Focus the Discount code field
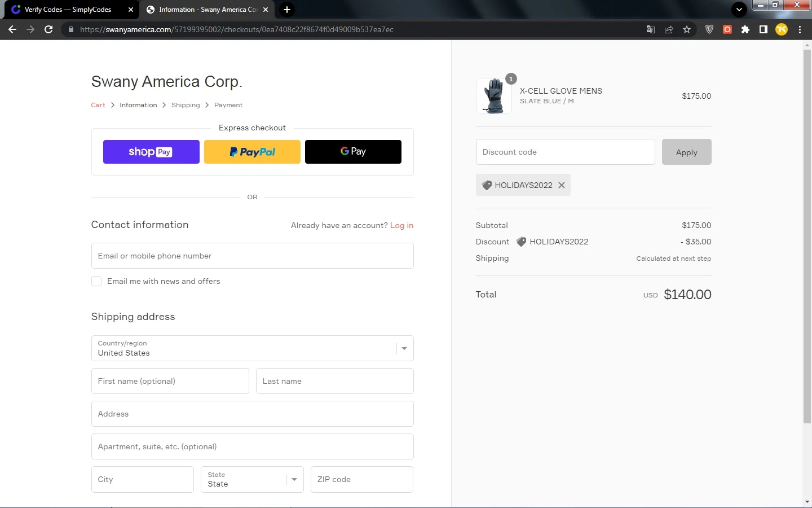812x508 pixels. point(565,152)
